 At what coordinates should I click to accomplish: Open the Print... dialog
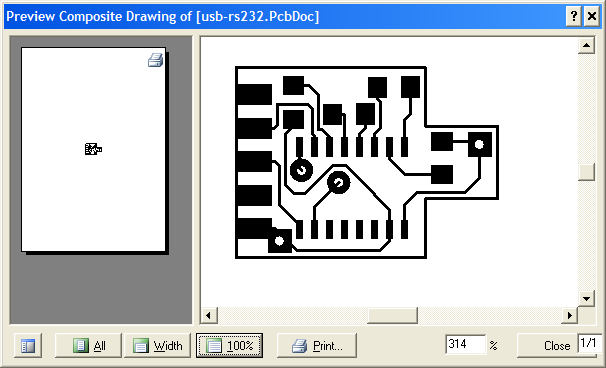pos(317,345)
